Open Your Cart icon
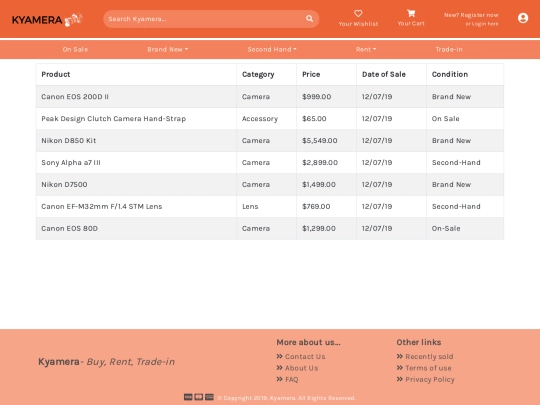The width and height of the screenshot is (540, 405). pos(411,13)
